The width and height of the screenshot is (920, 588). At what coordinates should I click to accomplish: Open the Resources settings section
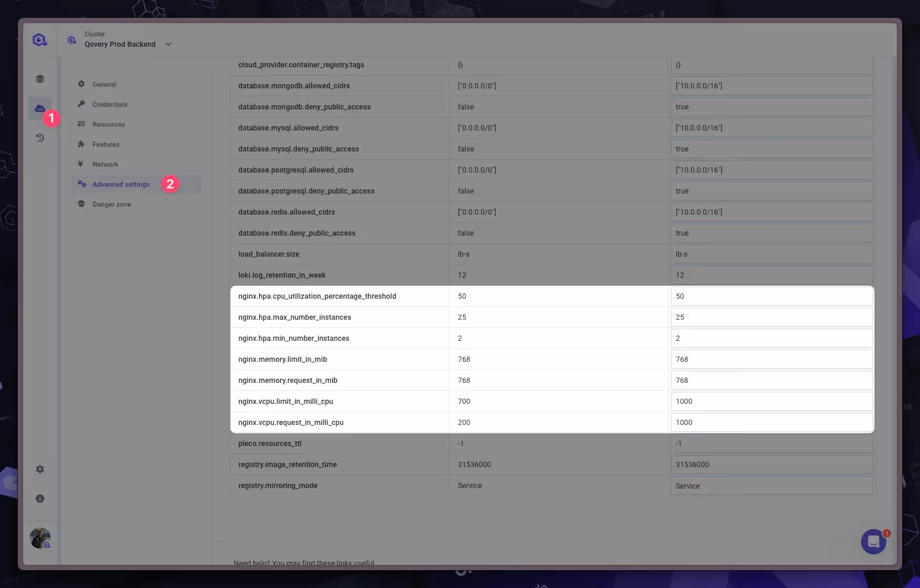point(108,124)
